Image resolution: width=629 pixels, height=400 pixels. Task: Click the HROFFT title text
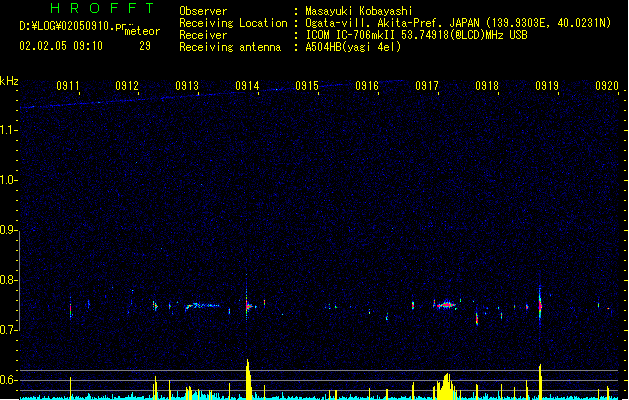102,8
